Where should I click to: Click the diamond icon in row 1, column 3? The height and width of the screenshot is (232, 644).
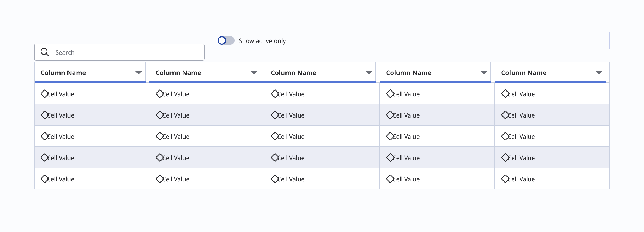click(x=275, y=94)
